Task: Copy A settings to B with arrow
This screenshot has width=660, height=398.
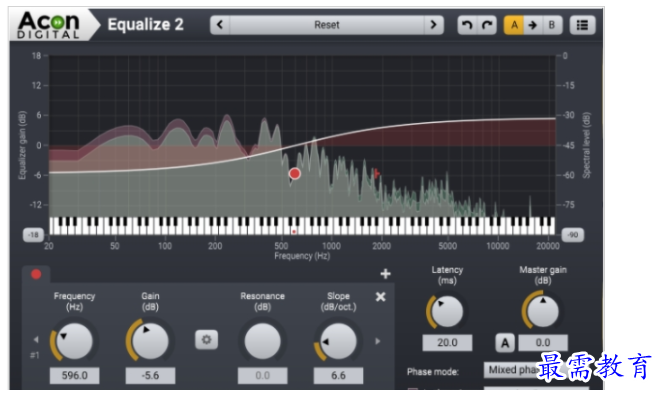Action: point(533,25)
